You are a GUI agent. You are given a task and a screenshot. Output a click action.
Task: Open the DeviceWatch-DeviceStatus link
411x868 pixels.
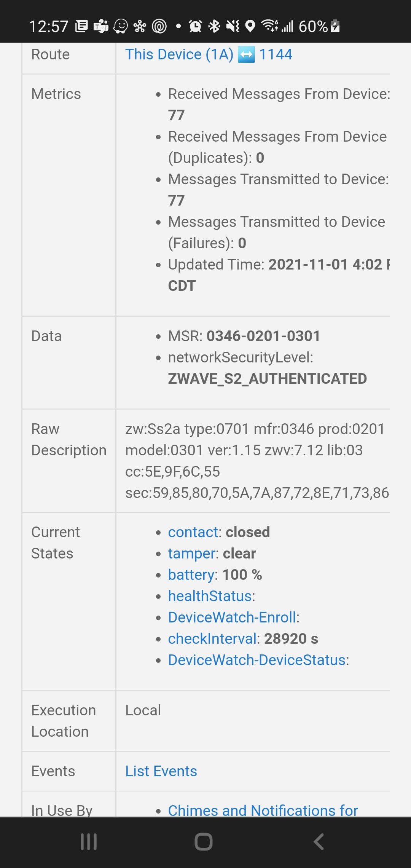click(x=257, y=660)
